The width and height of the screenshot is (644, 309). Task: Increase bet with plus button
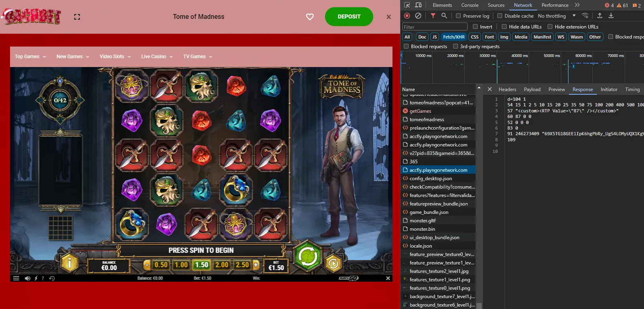[256, 265]
